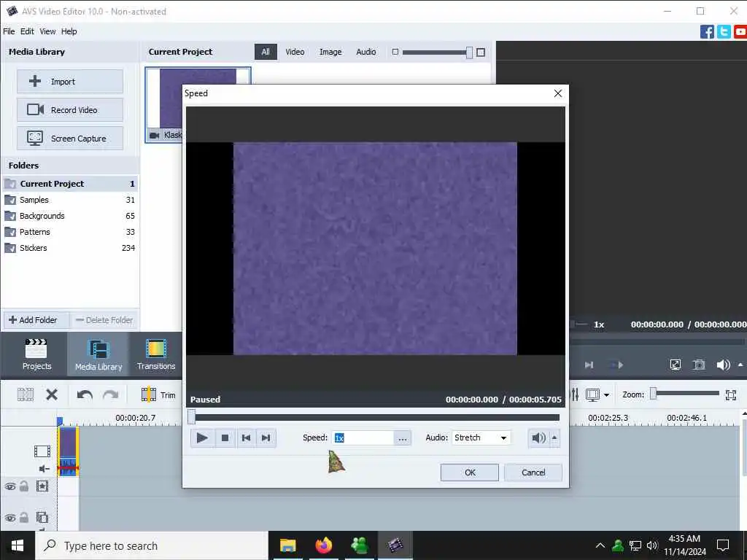
Task: Open the audio mixer sliders icon
Action: 576,394
